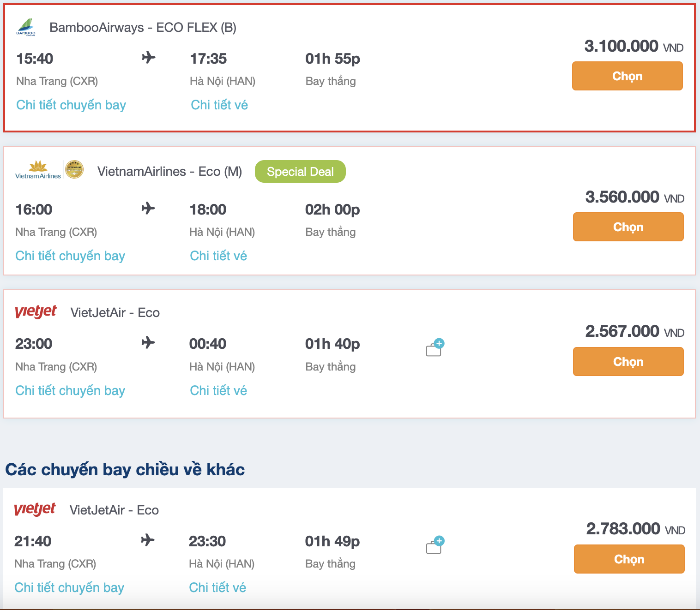Click the Skytrax award badge next to Vietnam Airlines
This screenshot has height=610, width=700.
(x=74, y=169)
